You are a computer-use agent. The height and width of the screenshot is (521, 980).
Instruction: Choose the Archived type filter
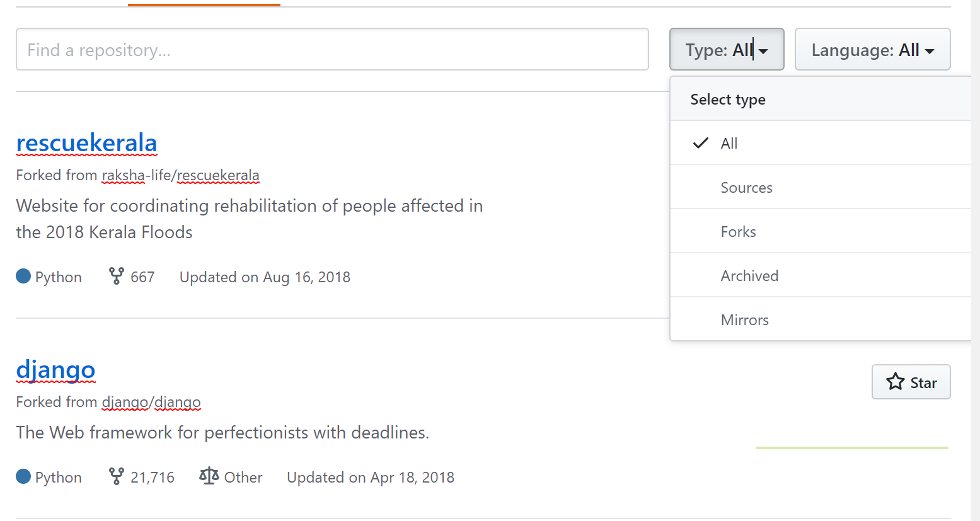[x=749, y=276]
